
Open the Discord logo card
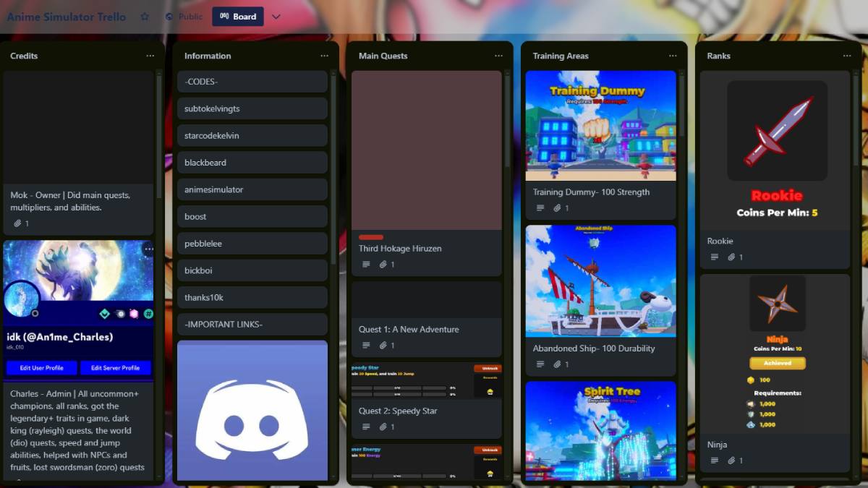pos(252,411)
